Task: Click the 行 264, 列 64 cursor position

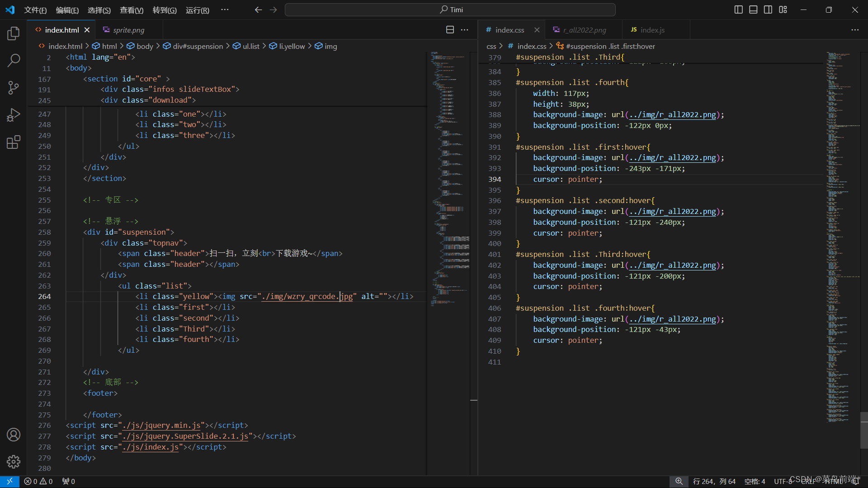Action: coord(714,482)
